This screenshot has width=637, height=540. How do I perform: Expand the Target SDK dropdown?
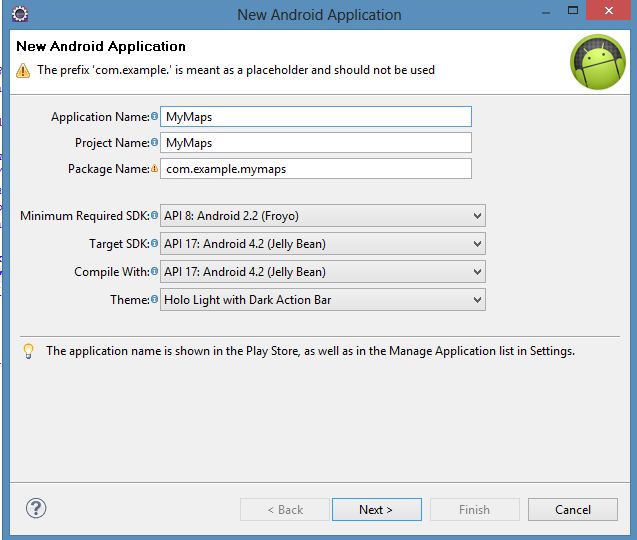[322, 244]
